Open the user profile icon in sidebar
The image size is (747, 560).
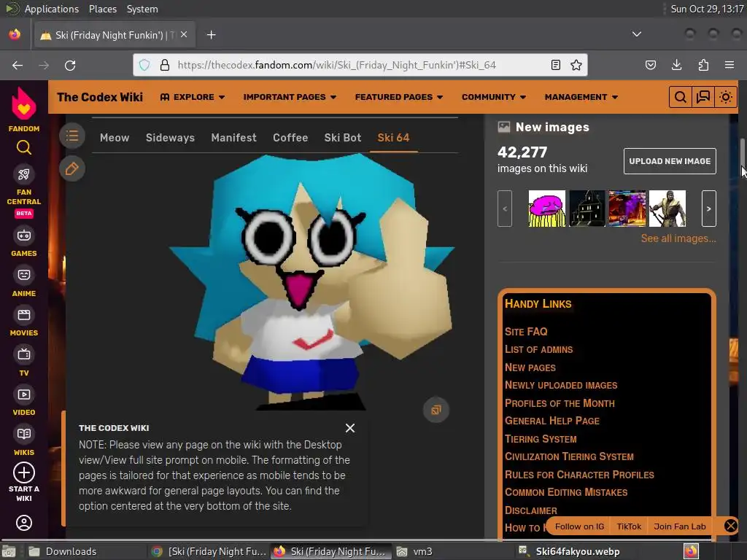click(x=24, y=523)
